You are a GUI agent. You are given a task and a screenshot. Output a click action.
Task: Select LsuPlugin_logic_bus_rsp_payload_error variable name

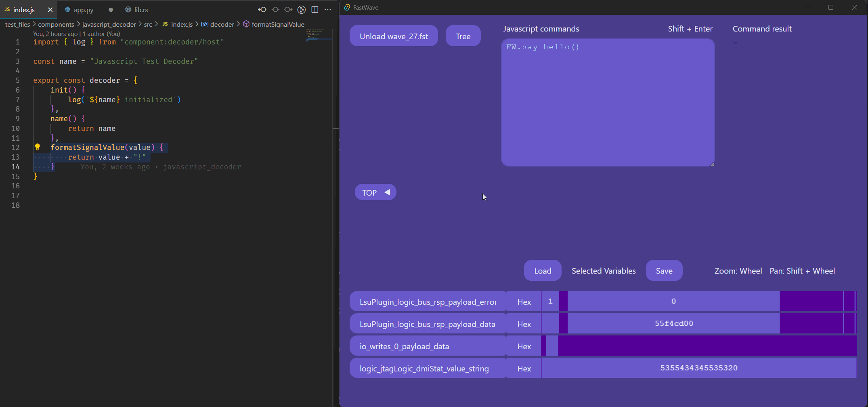pos(428,302)
